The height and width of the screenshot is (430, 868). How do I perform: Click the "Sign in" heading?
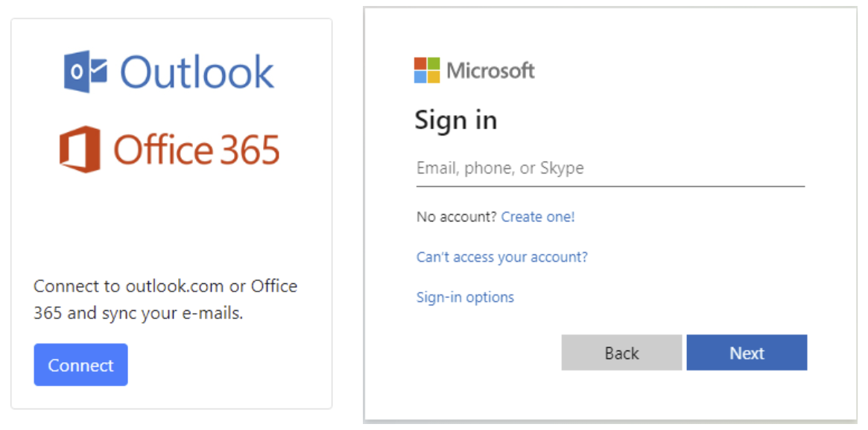point(455,120)
